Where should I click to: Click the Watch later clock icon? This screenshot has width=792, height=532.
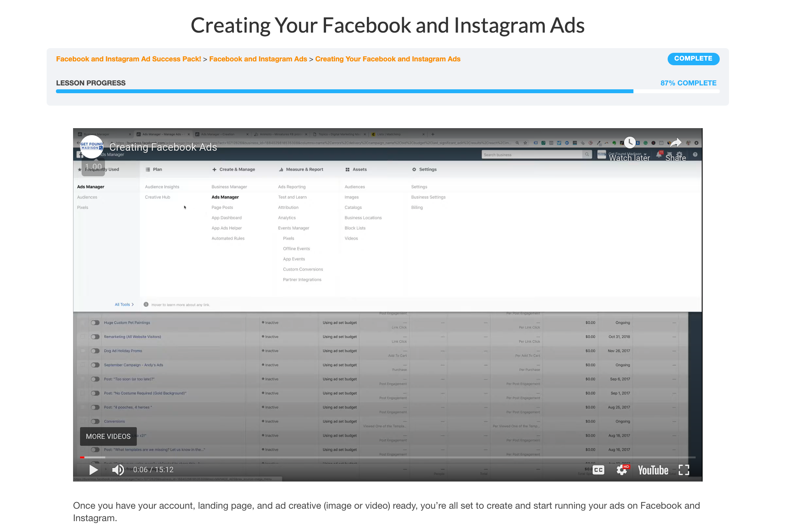(x=630, y=143)
